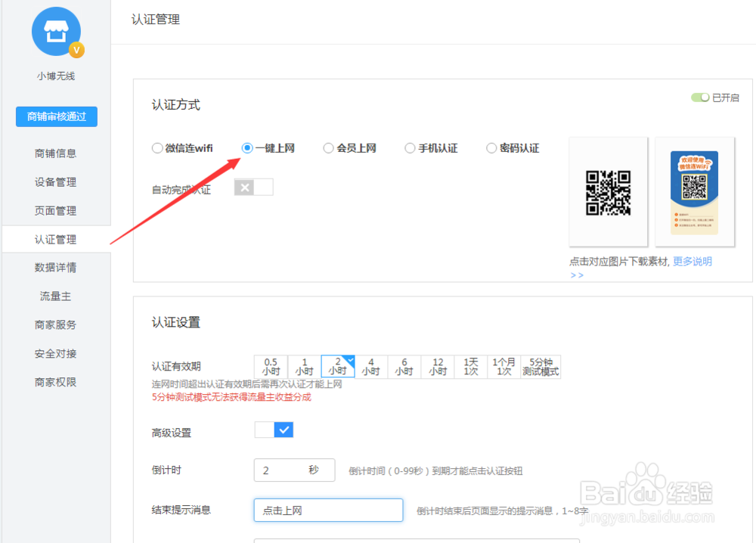The image size is (756, 543).
Task: Turn off the 已开启 switch
Action: [701, 97]
